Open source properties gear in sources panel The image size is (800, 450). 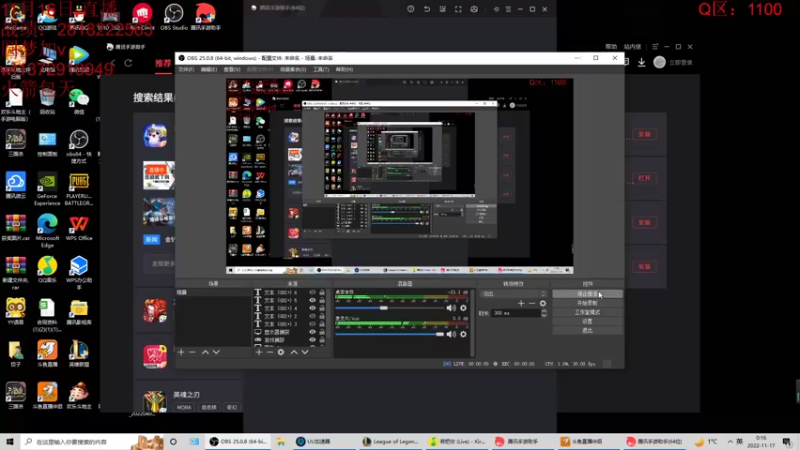coord(281,352)
